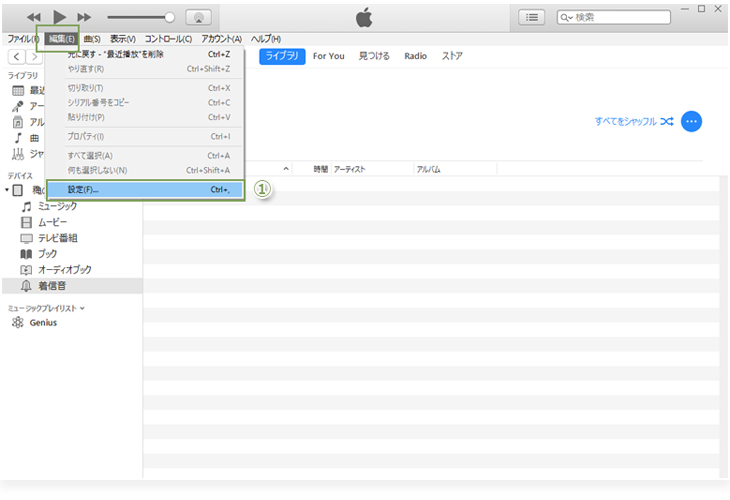The image size is (730, 500).
Task: Open the アカウント(A) menu
Action: (222, 39)
